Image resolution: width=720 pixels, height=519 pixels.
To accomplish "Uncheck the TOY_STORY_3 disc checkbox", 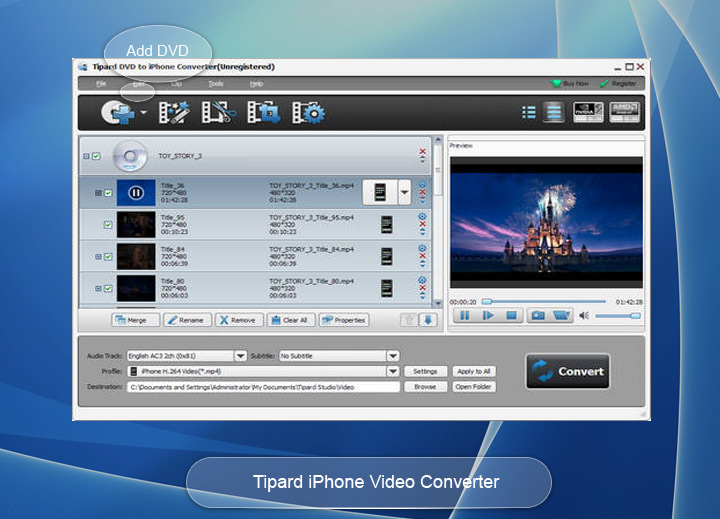I will tap(96, 156).
